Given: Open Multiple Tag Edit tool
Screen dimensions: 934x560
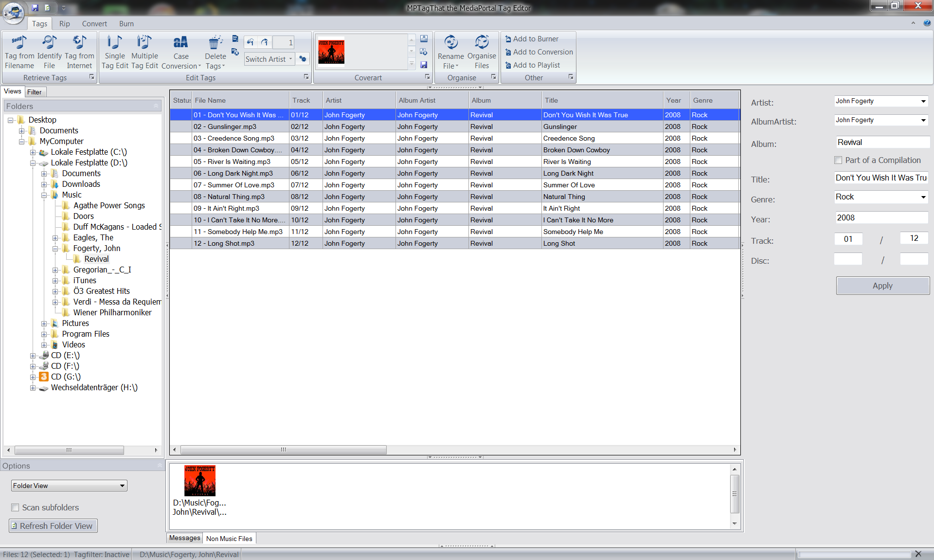Looking at the screenshot, I should (x=144, y=43).
